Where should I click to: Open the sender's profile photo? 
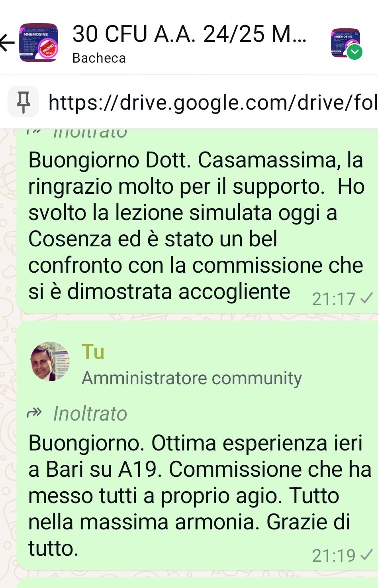click(50, 361)
